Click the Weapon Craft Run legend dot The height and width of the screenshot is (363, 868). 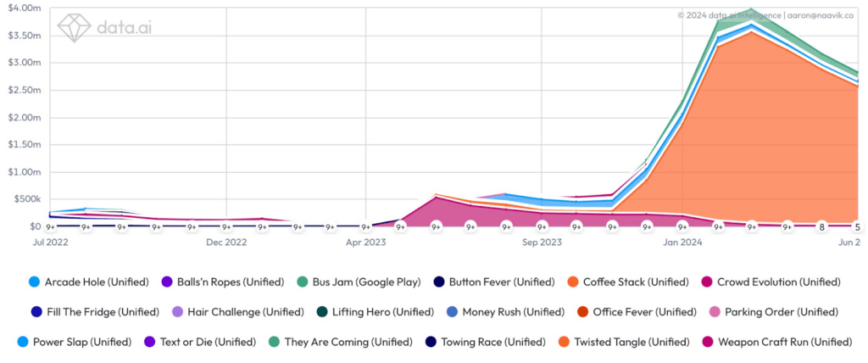tap(708, 342)
